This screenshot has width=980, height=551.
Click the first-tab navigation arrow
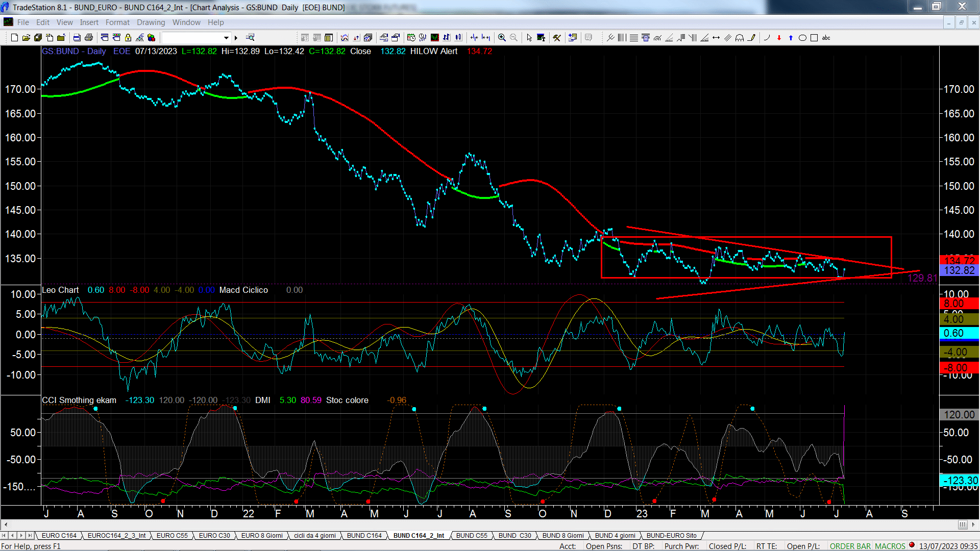click(4, 536)
